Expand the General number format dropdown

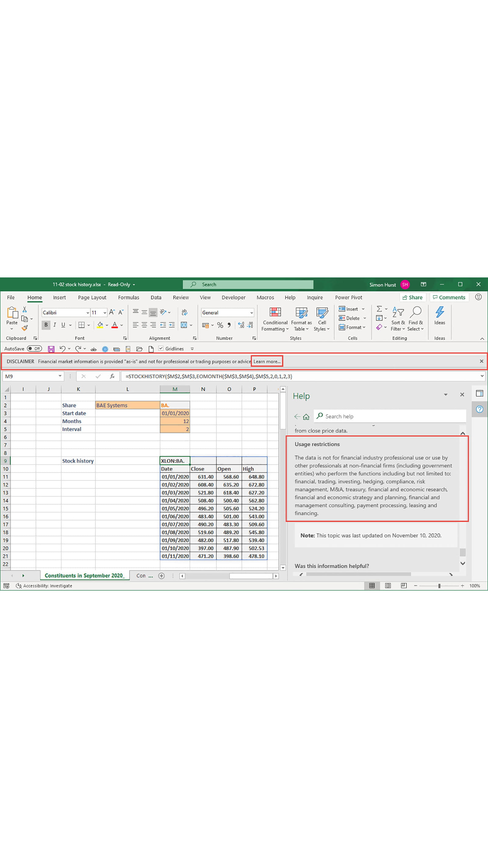(x=251, y=313)
